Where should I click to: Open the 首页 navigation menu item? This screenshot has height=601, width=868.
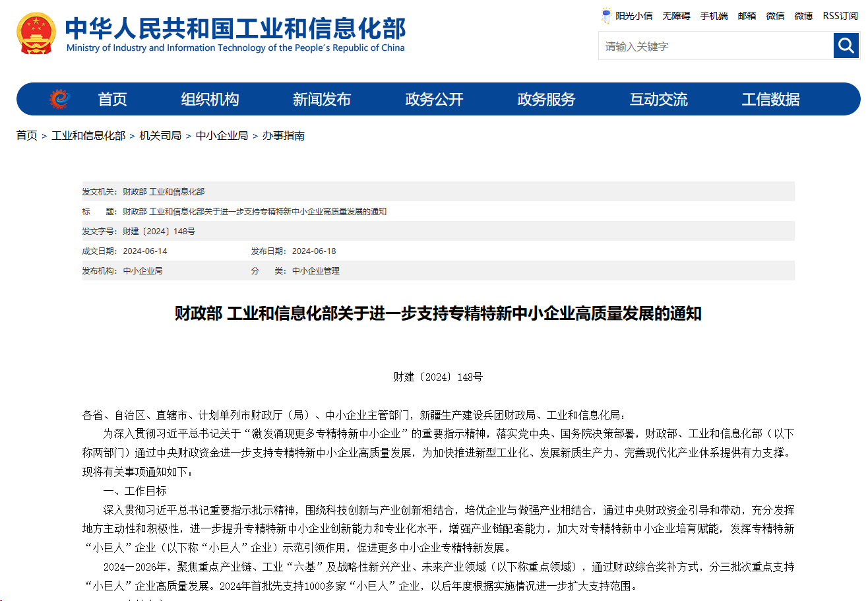click(112, 100)
